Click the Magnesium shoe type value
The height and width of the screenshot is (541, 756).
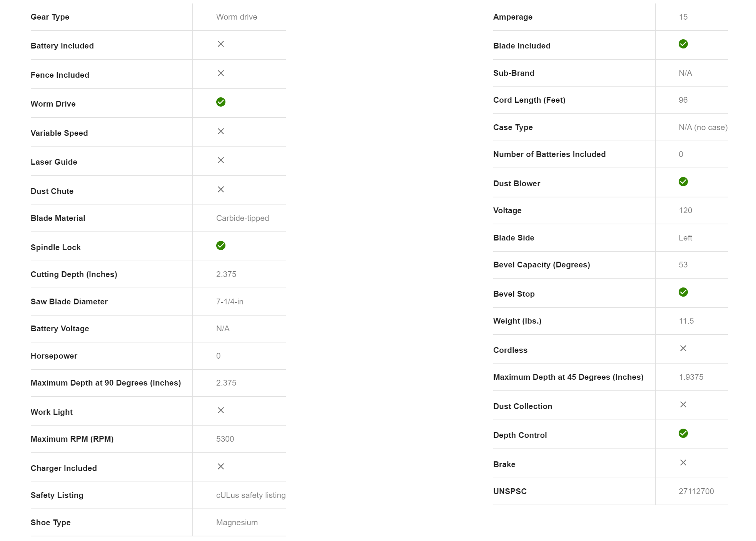click(237, 523)
